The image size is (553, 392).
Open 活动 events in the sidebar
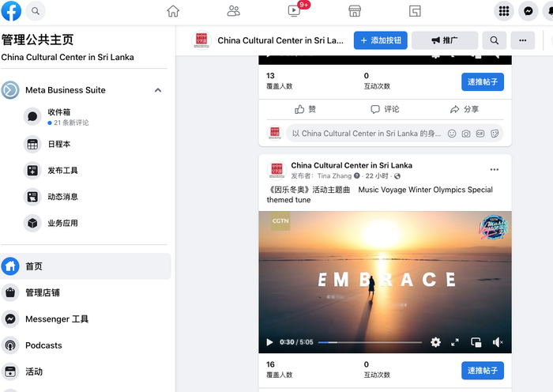pos(85,371)
